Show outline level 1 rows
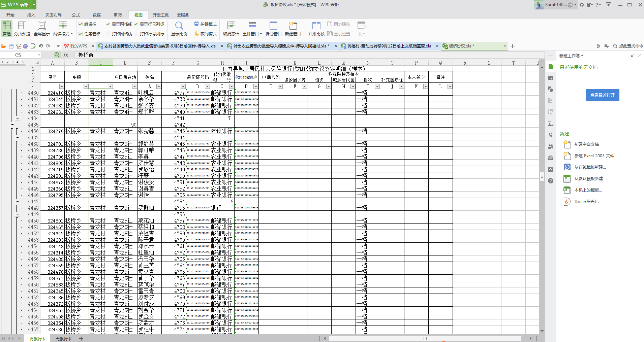Screen dimensions: 644x342 coord(2,62)
